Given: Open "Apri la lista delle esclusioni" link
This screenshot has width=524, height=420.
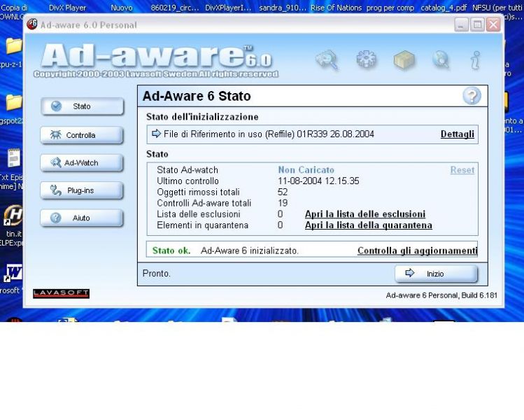Looking at the screenshot, I should (365, 214).
